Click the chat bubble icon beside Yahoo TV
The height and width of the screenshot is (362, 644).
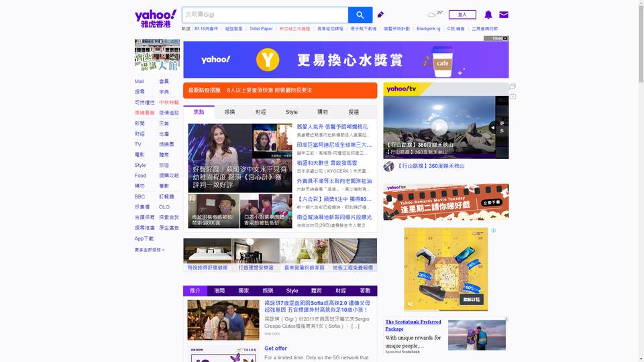coord(513,86)
